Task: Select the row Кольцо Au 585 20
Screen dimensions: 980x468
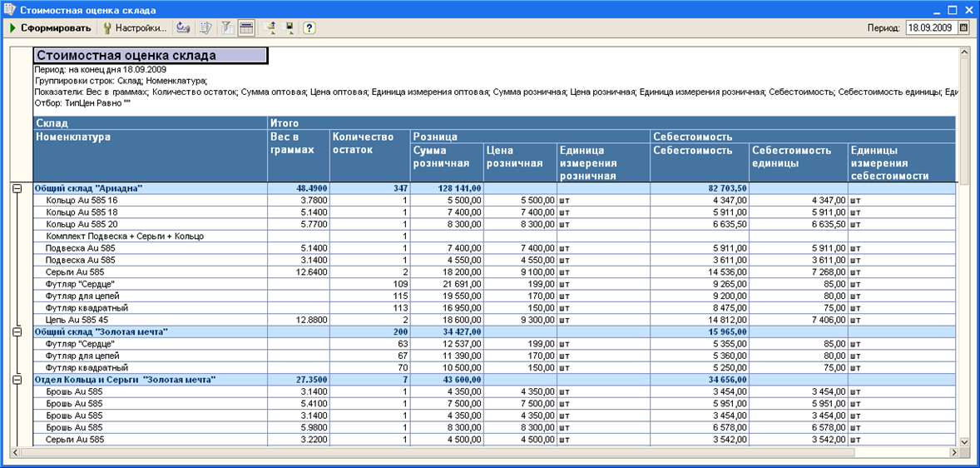Action: 494,224
